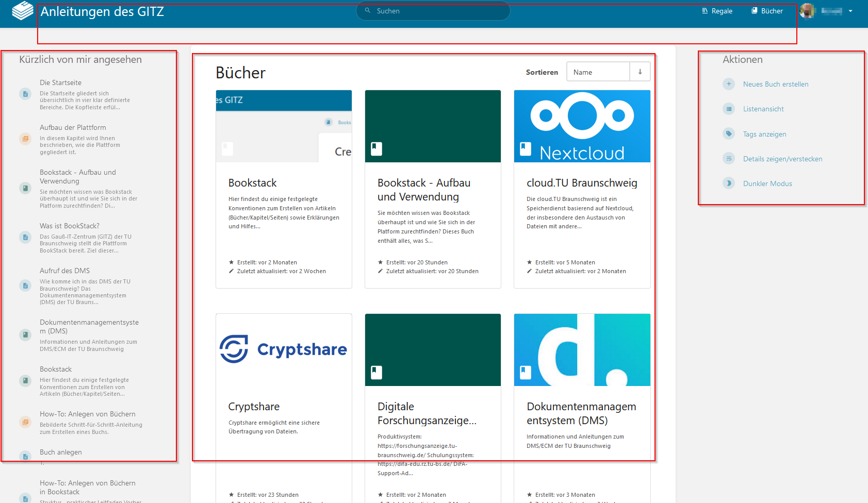The image size is (868, 503).
Task: Click the tag icon beside Tags anzeigen
Action: pos(728,134)
